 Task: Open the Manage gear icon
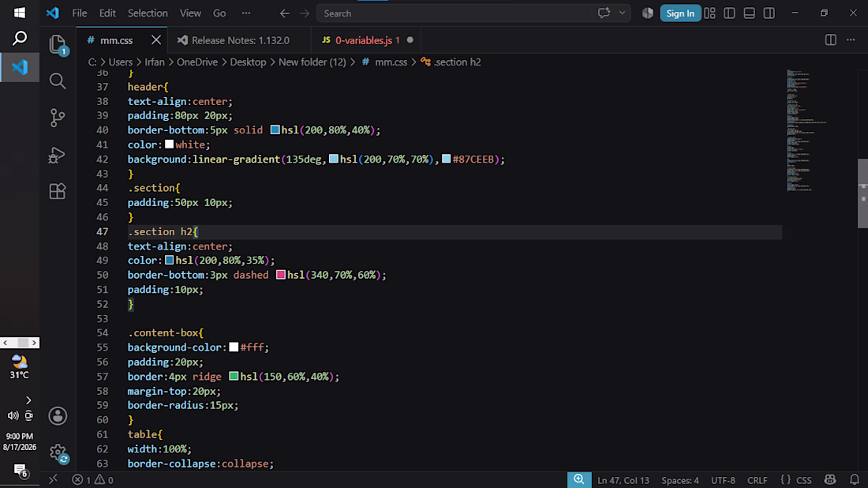[x=58, y=453]
